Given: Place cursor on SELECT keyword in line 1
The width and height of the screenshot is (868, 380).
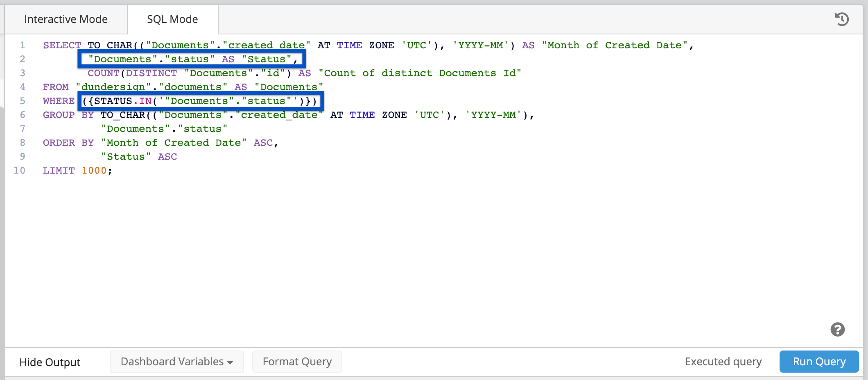Looking at the screenshot, I should coord(62,45).
